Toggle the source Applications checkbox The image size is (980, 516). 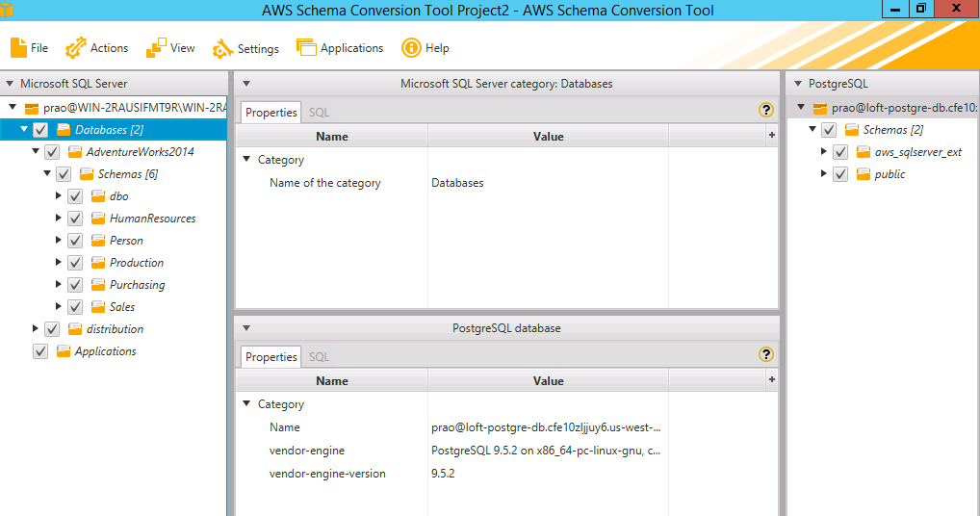pos(40,351)
